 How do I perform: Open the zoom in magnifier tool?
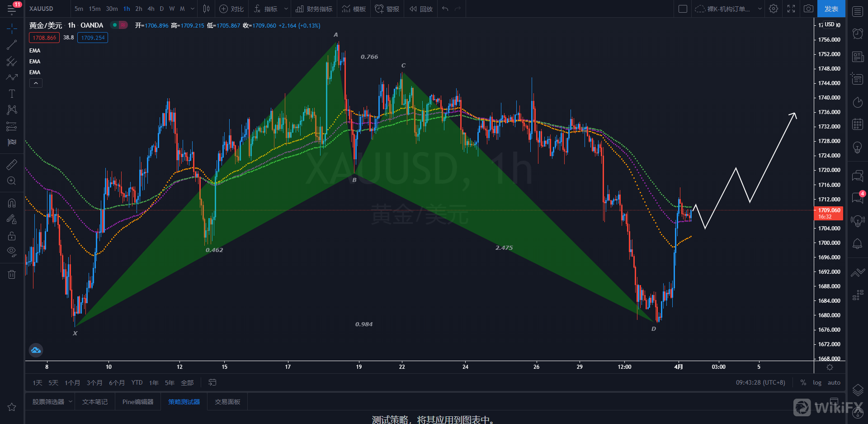12,181
